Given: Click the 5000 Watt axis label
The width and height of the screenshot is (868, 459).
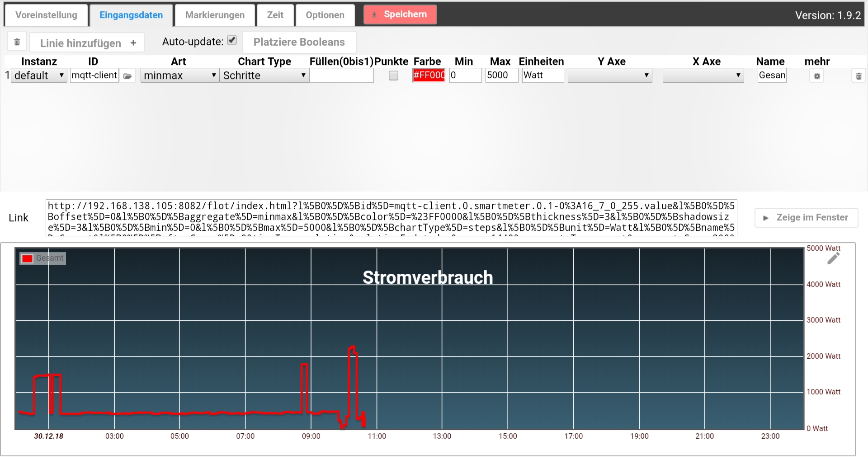Looking at the screenshot, I should coord(823,248).
